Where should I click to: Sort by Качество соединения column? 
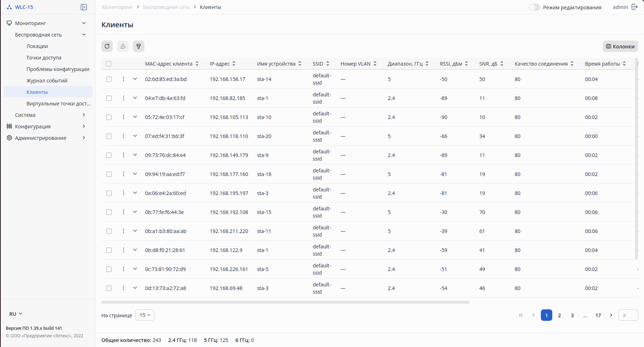[572, 63]
